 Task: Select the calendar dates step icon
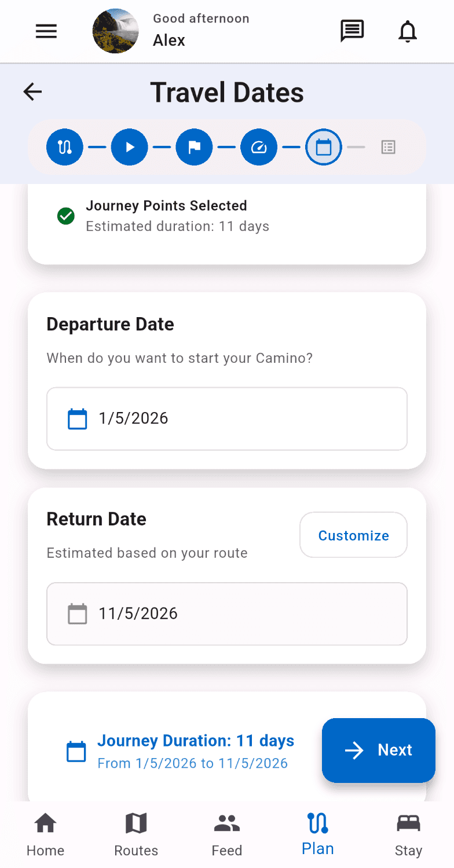(324, 147)
